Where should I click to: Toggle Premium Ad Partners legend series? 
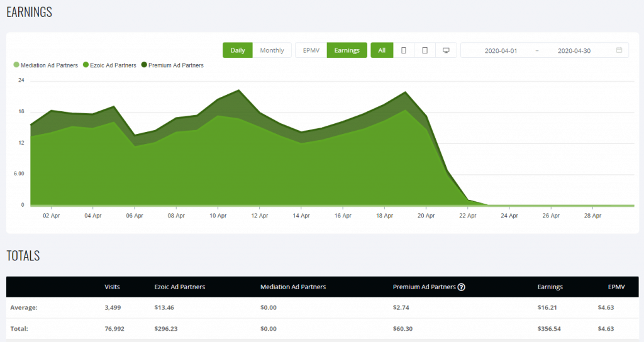pos(172,65)
